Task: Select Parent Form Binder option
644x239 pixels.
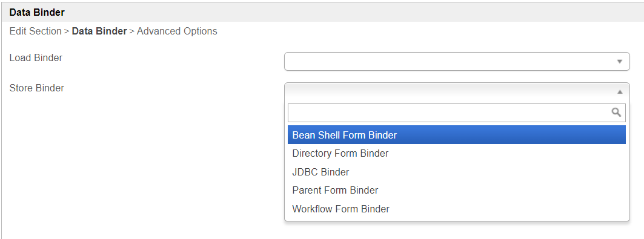Action: [457, 190]
